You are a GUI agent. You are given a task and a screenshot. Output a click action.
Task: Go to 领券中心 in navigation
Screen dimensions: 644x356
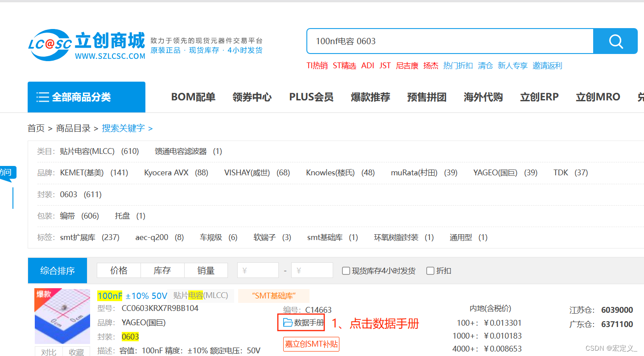pos(252,97)
